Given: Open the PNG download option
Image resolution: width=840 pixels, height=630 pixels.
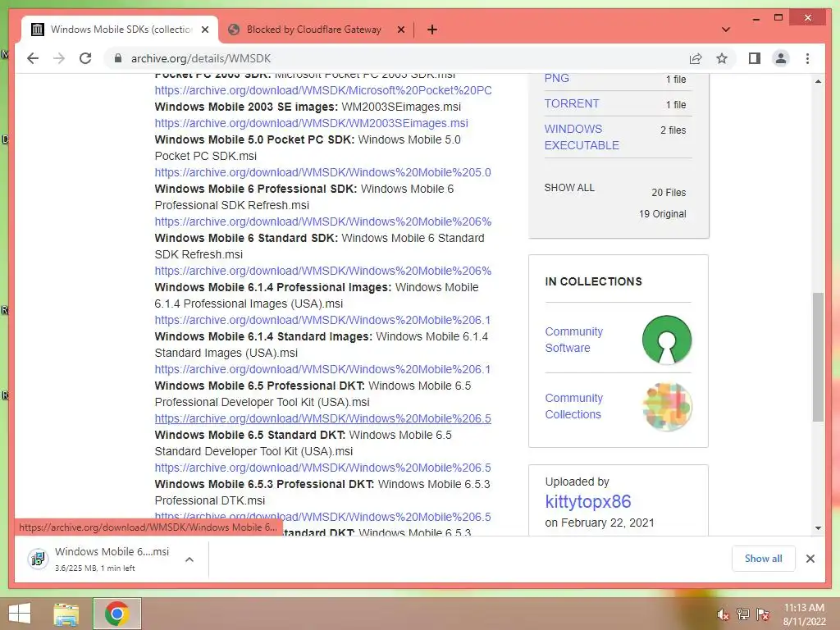Looking at the screenshot, I should click(557, 78).
